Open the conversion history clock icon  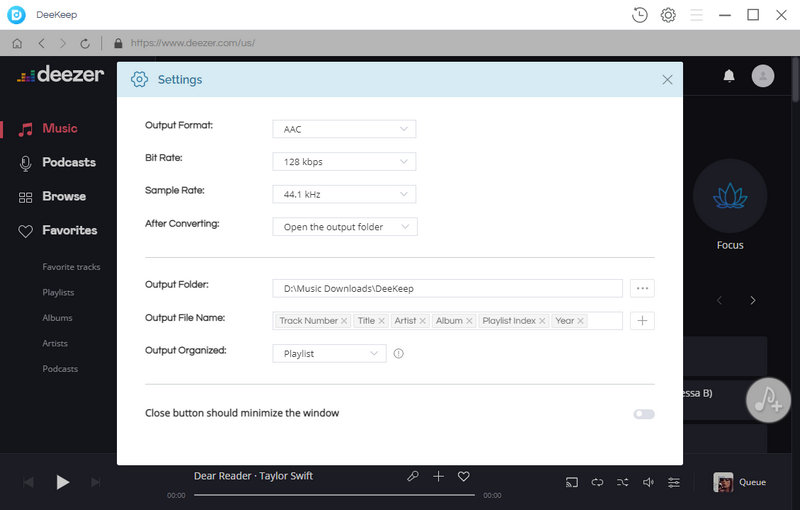click(639, 15)
